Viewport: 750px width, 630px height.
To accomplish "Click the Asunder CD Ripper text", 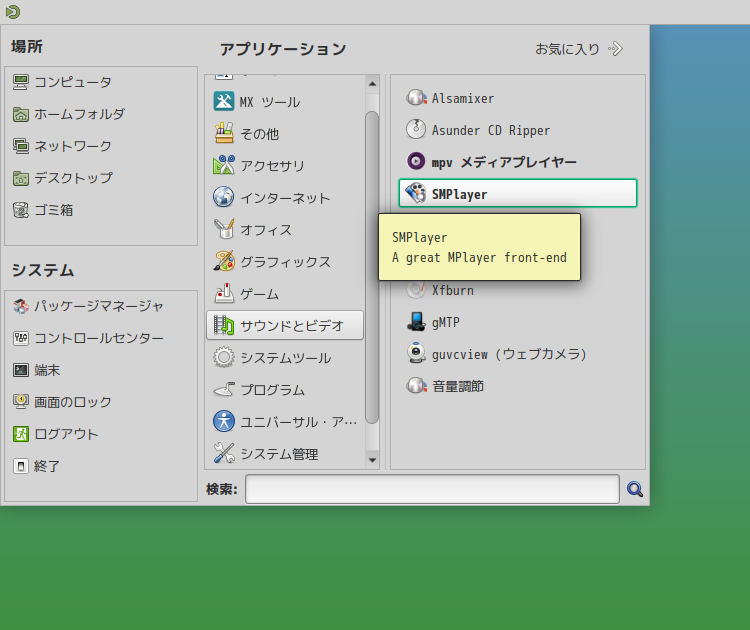I will 491,130.
